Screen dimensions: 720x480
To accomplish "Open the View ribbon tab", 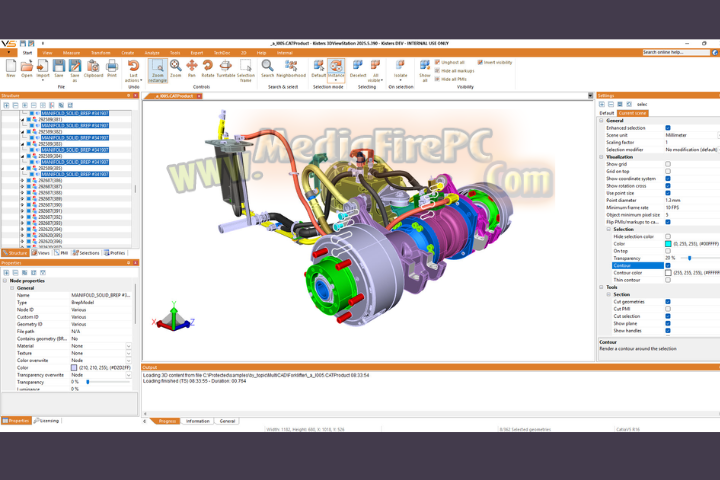I will 47,53.
